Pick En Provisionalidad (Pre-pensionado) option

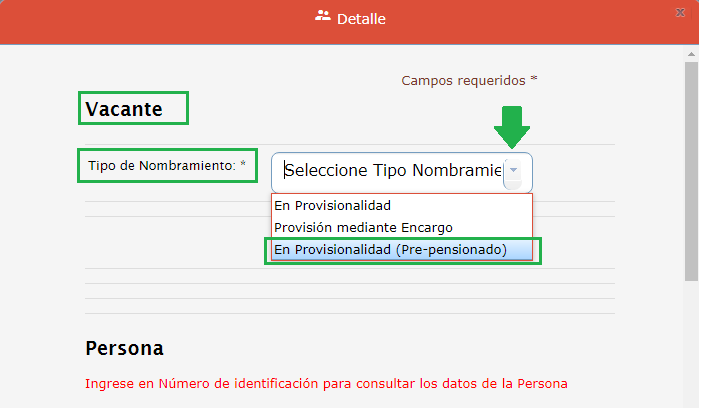390,249
